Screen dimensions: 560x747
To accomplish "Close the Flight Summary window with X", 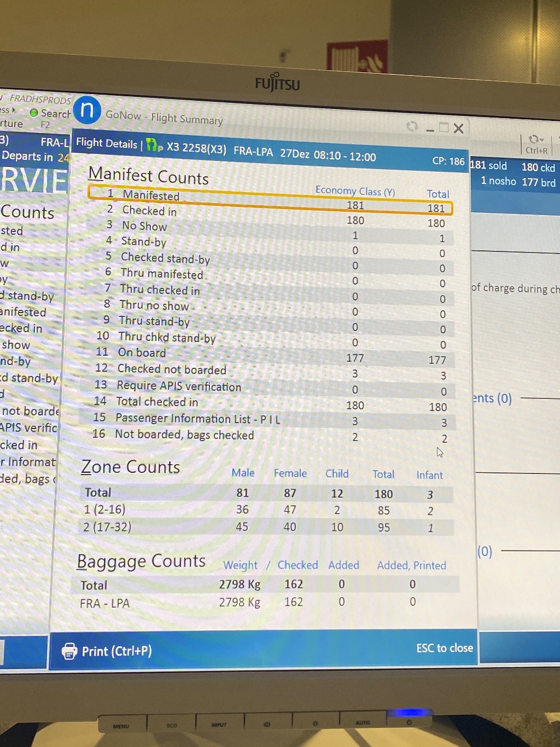I will click(459, 128).
